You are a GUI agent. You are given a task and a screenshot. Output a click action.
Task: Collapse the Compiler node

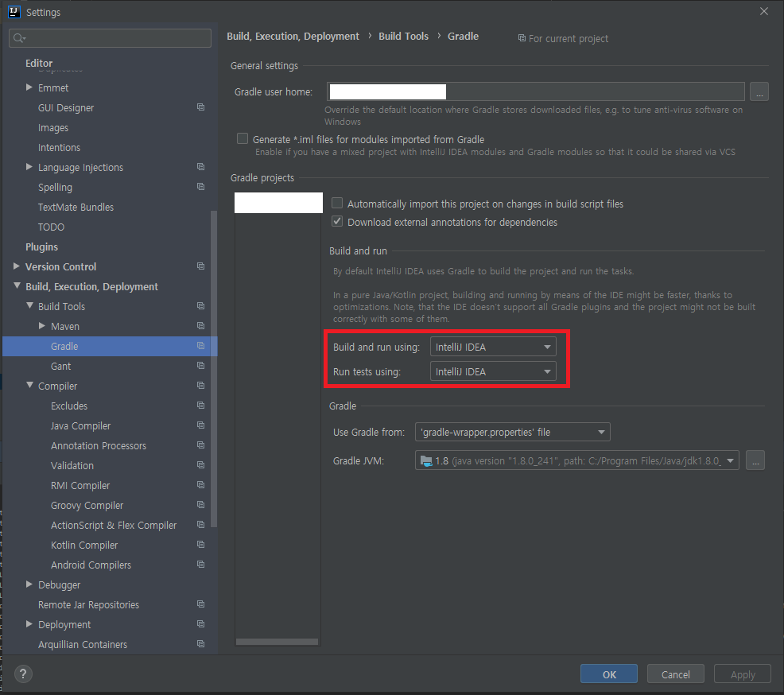click(x=29, y=385)
